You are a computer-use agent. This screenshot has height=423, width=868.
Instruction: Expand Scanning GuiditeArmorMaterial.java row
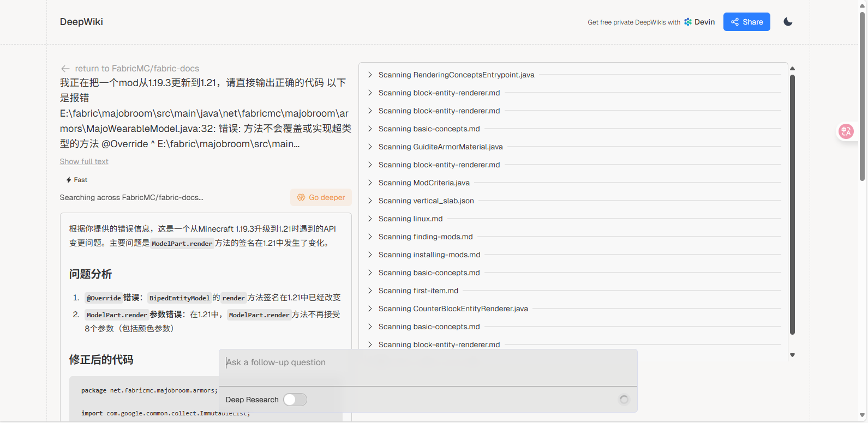click(574, 147)
